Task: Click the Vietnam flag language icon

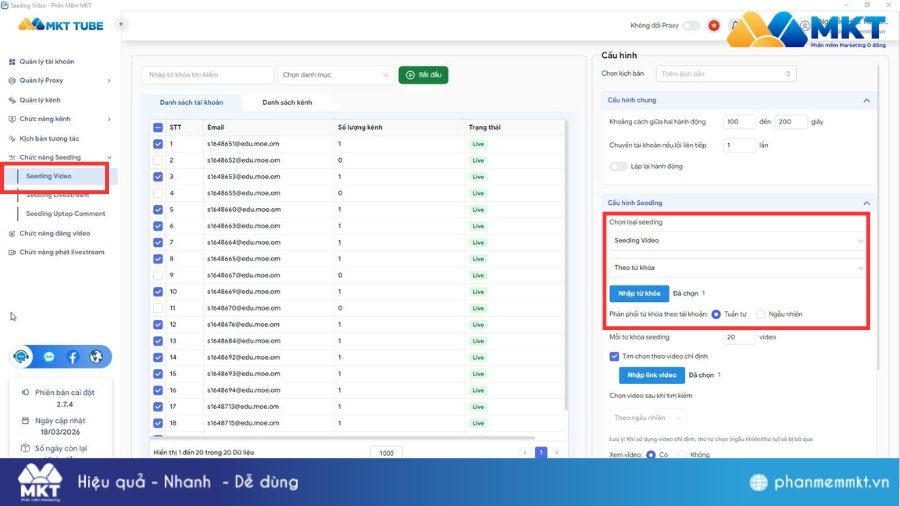Action: 714,25
